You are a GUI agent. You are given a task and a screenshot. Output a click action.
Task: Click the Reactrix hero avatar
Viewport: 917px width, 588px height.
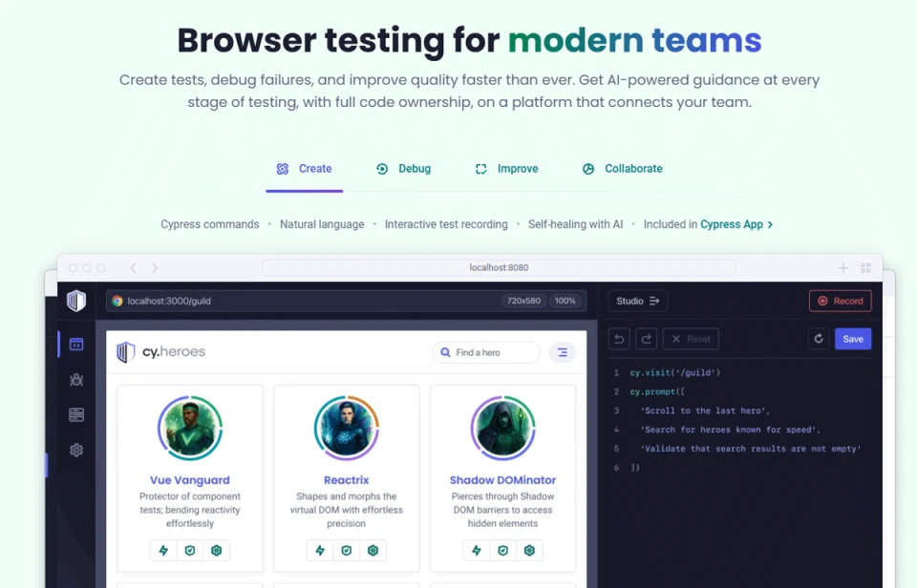346,428
